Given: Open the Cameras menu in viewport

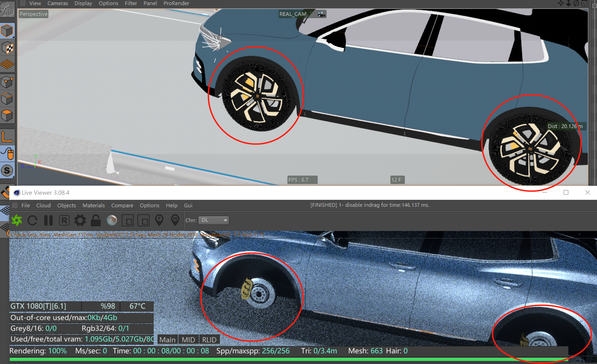Looking at the screenshot, I should pos(58,3).
